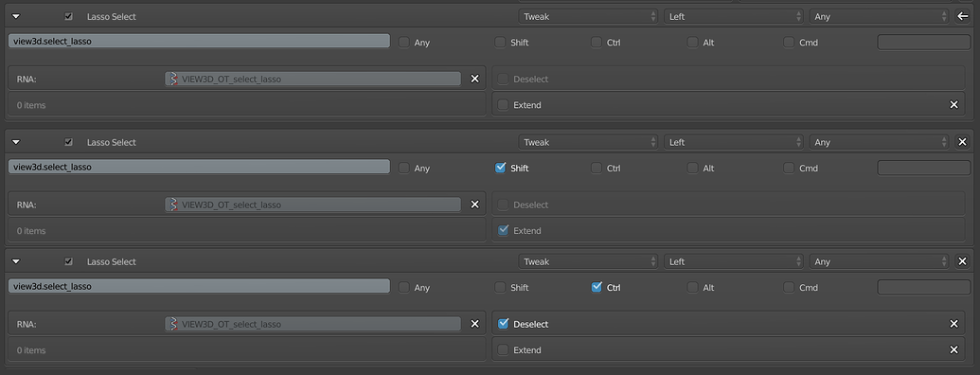The width and height of the screenshot is (980, 375).
Task: Uncheck Shift in the middle Lasso Select entry
Action: click(500, 169)
